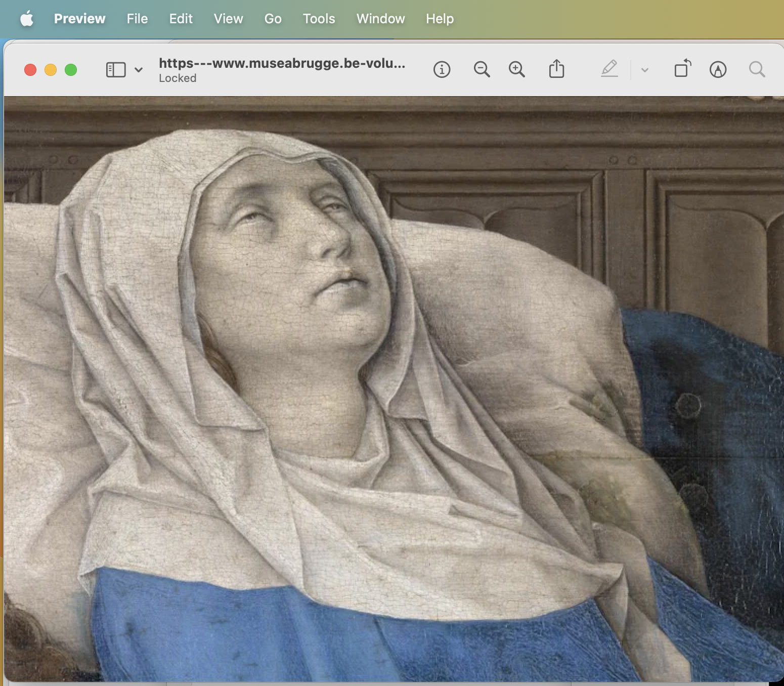Toggle the sidebar view button

[x=116, y=70]
